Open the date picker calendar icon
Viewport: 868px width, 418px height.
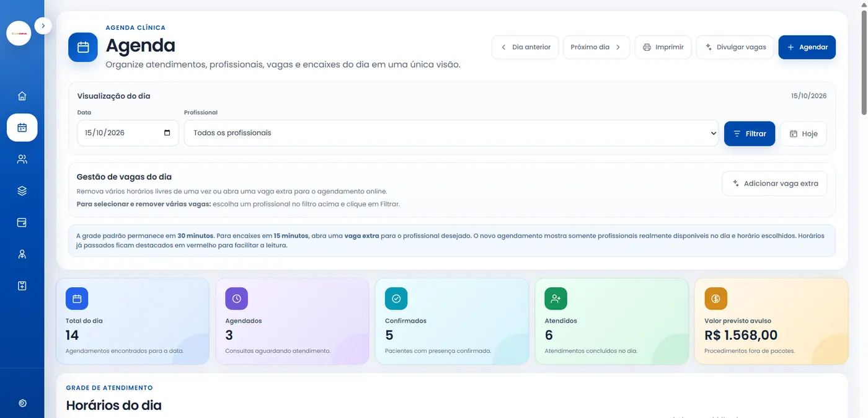167,133
